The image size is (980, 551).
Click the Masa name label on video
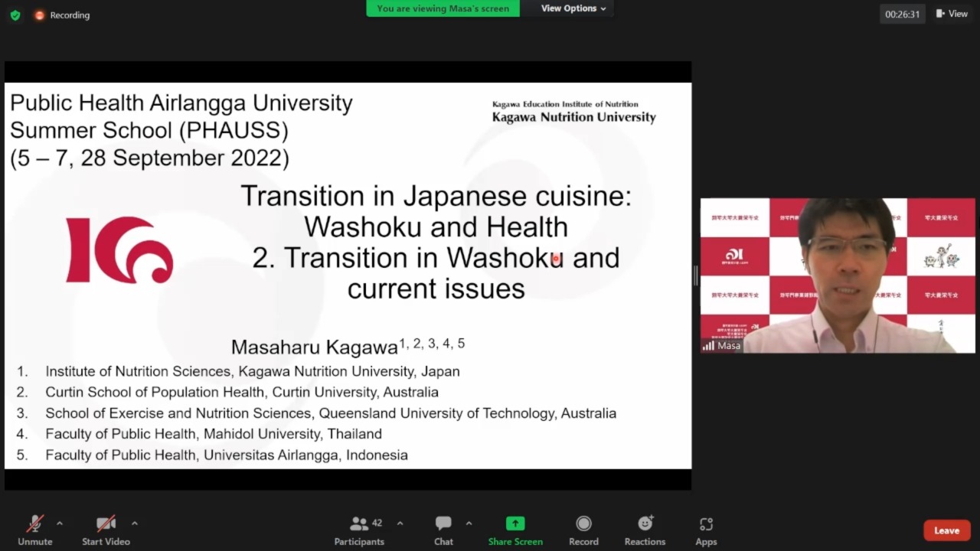point(729,346)
